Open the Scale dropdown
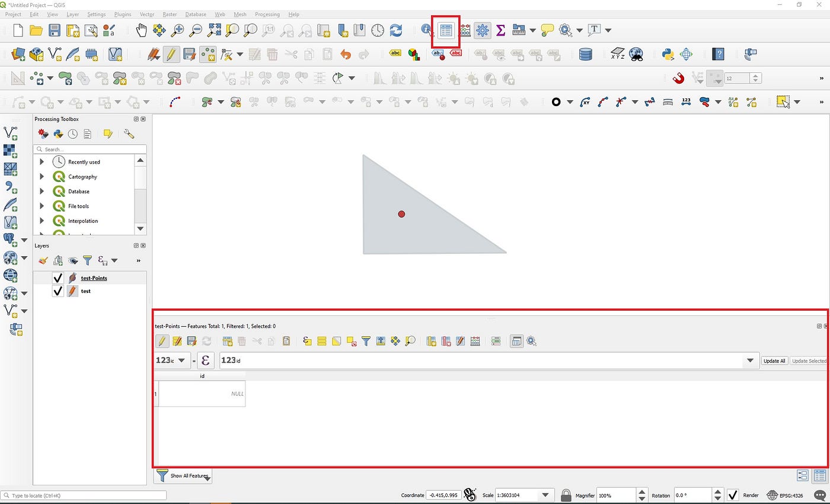The height and width of the screenshot is (504, 830). coord(545,495)
